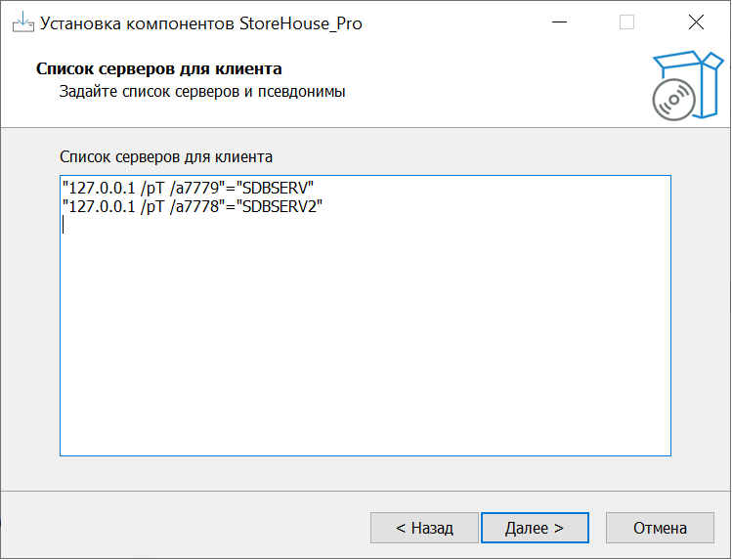
Task: Close the installer window
Action: pyautogui.click(x=696, y=22)
